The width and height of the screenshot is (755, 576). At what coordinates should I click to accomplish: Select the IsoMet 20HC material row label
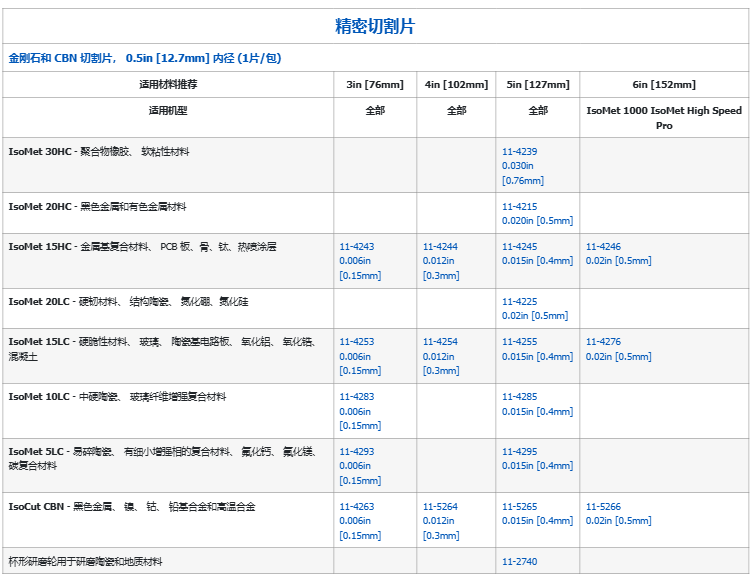tap(97, 207)
